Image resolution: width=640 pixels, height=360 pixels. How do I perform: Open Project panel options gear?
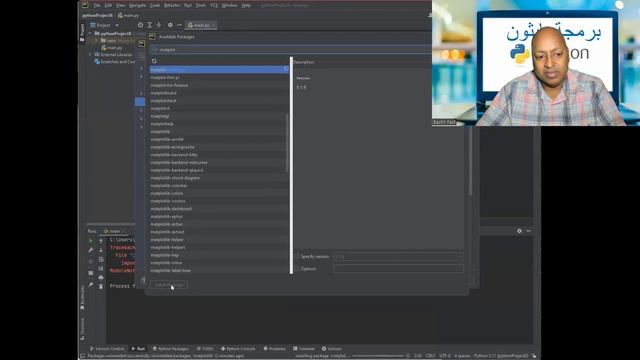(170, 25)
